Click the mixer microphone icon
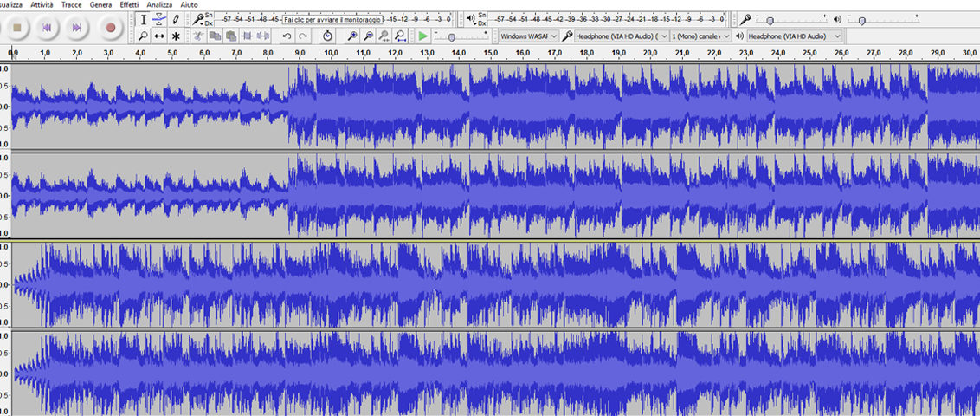The image size is (980, 416). coord(745,19)
